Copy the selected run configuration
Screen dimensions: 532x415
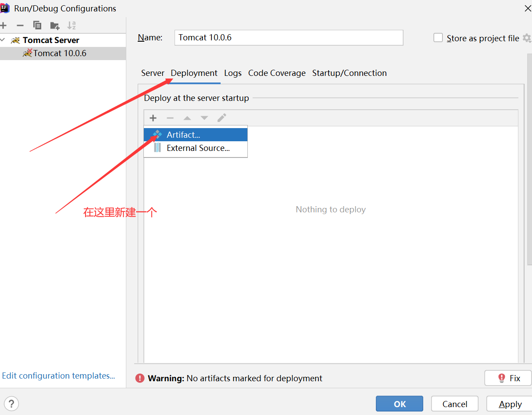37,25
